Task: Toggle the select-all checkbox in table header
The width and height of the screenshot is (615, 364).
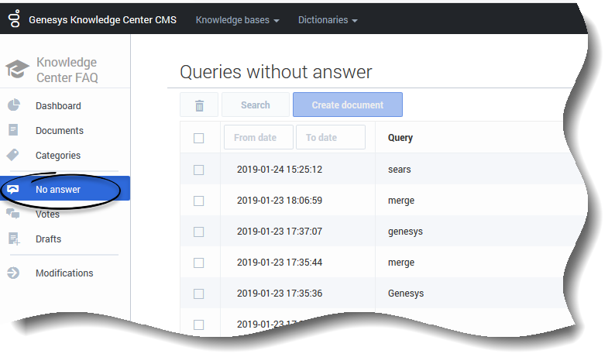Action: pyautogui.click(x=199, y=138)
